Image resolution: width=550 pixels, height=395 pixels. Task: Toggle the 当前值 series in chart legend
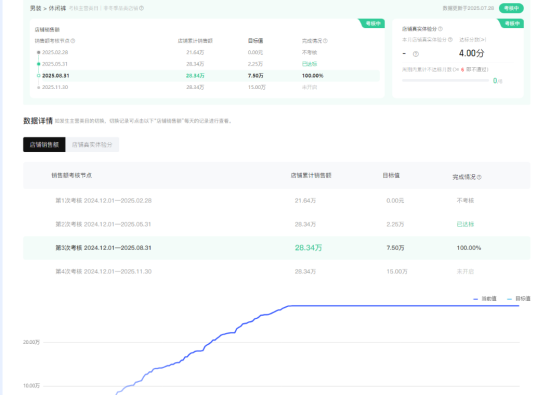(485, 299)
